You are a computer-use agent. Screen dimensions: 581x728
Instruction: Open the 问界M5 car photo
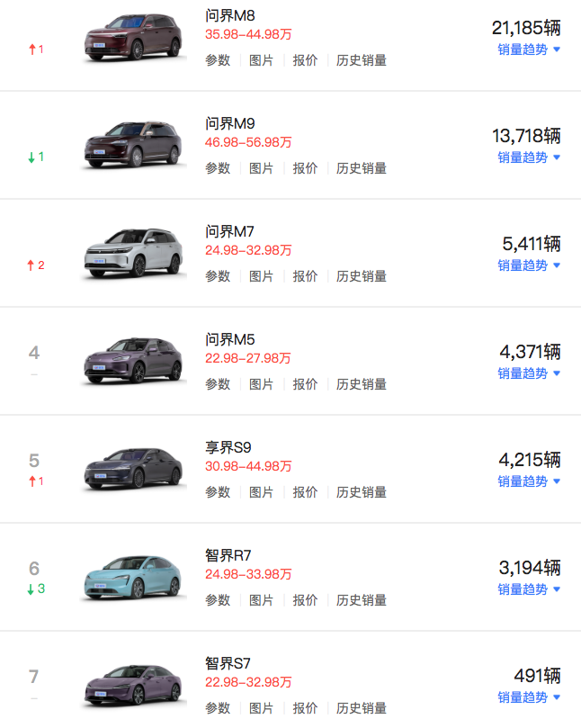pos(133,363)
